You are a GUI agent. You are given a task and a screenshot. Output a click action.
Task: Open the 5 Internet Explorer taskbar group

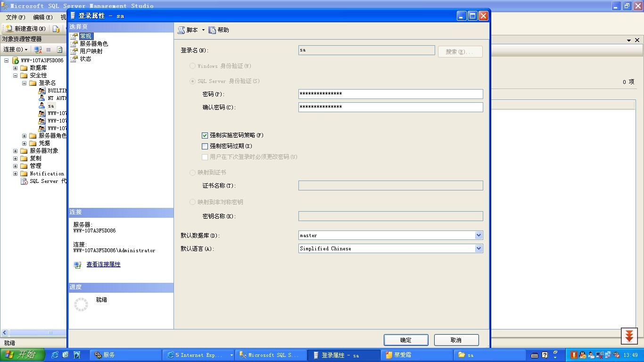(x=199, y=355)
